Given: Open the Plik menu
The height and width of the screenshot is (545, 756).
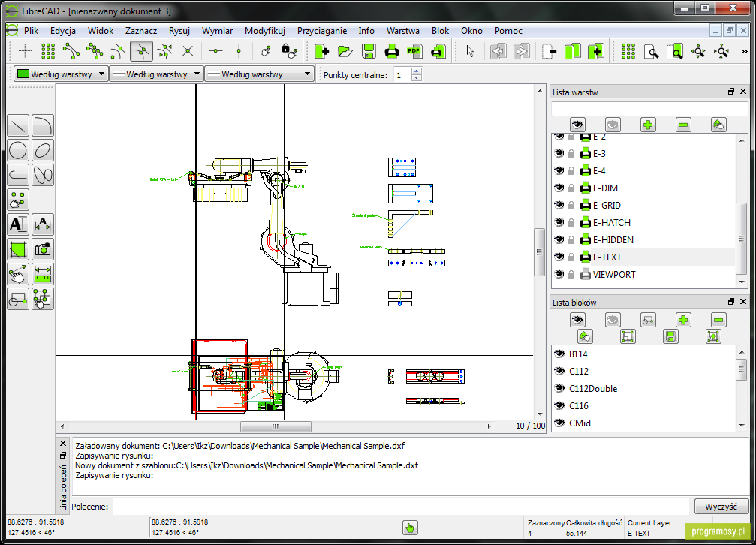Looking at the screenshot, I should click(x=31, y=30).
